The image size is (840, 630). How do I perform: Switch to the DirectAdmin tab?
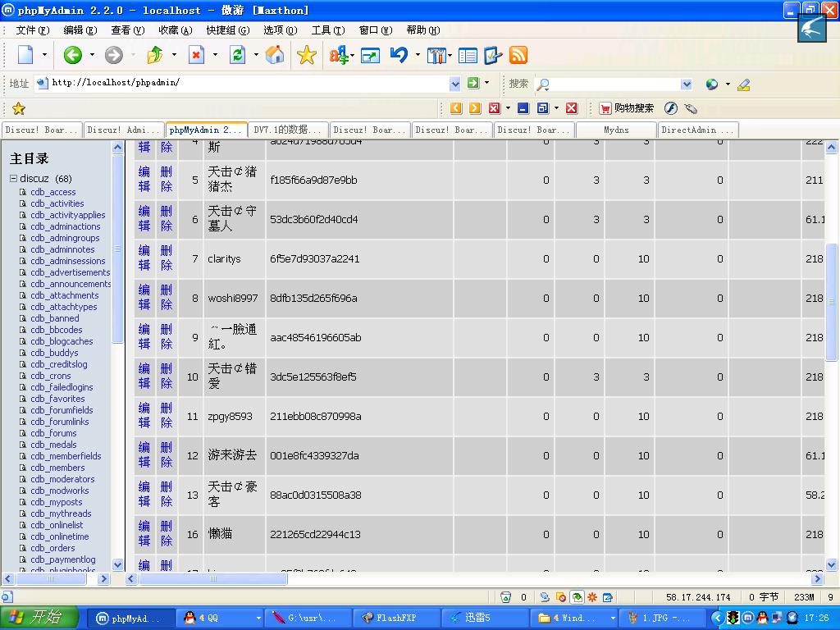(x=697, y=130)
